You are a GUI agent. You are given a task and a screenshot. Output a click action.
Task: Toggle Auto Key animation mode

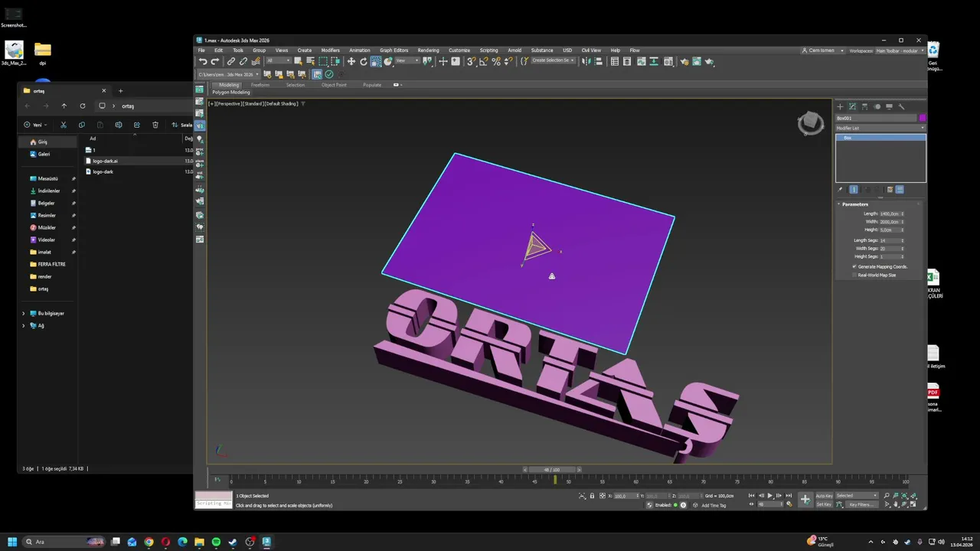point(824,496)
